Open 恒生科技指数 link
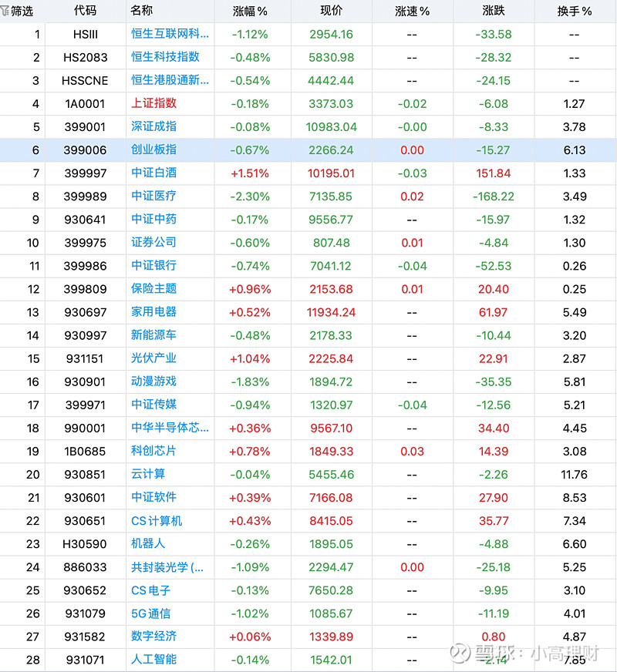The height and width of the screenshot is (672, 617). pyautogui.click(x=165, y=57)
